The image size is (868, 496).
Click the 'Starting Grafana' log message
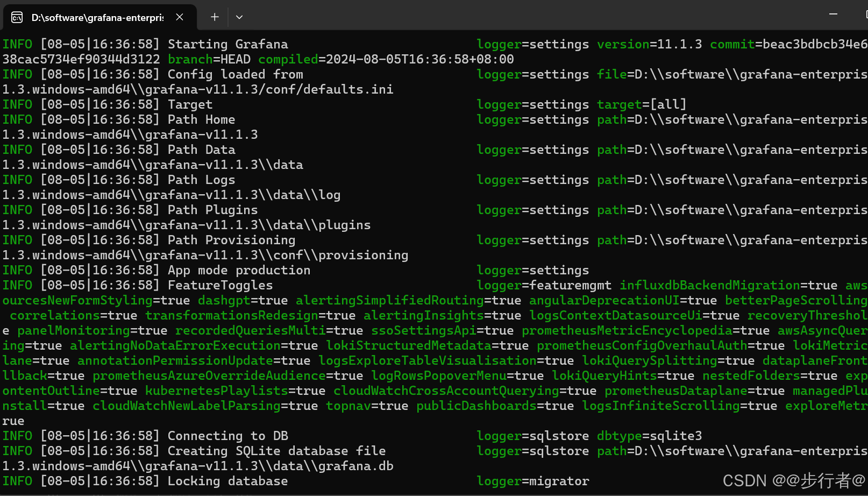click(x=228, y=44)
